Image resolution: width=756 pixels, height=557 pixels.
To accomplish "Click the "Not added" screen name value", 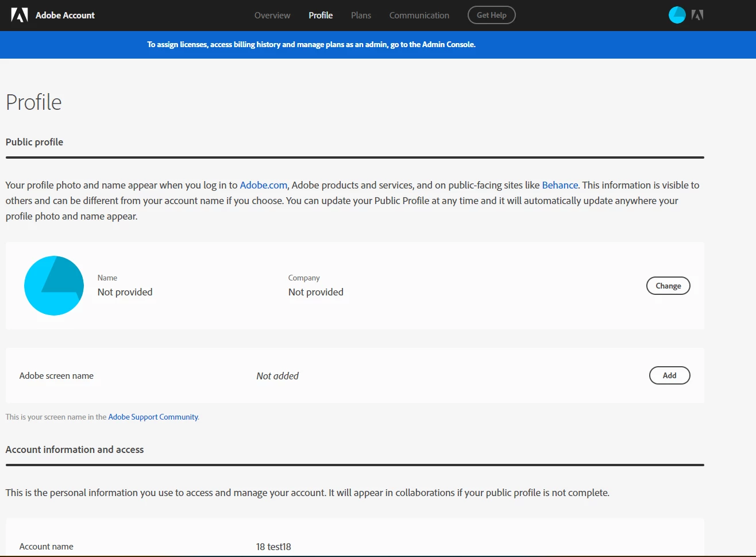I will [277, 376].
